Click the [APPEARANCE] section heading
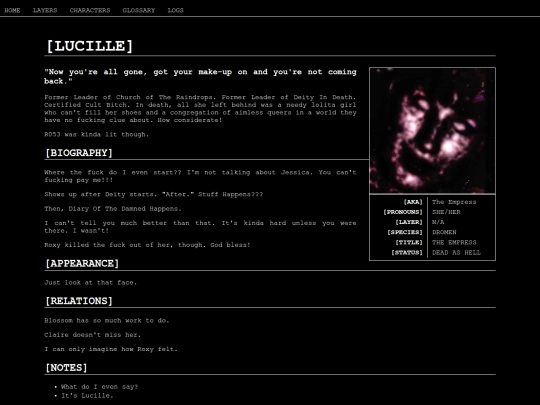540x405 pixels. click(x=82, y=264)
